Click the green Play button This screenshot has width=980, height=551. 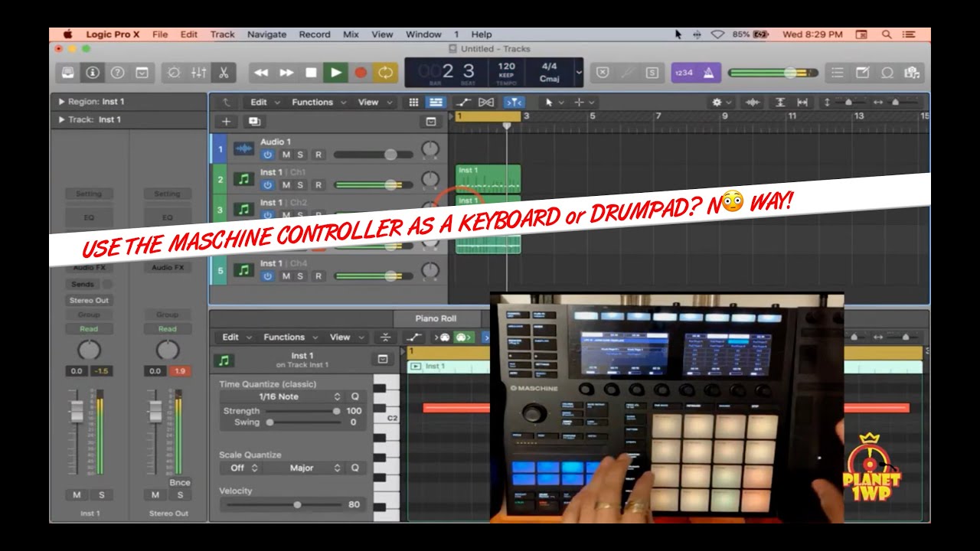[x=335, y=73]
